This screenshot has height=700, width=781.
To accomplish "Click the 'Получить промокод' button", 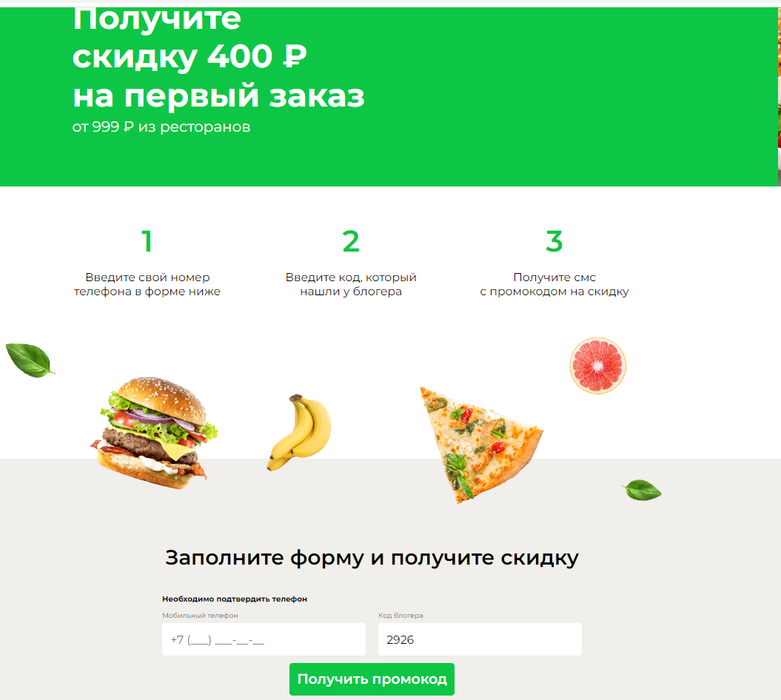I will point(372,679).
